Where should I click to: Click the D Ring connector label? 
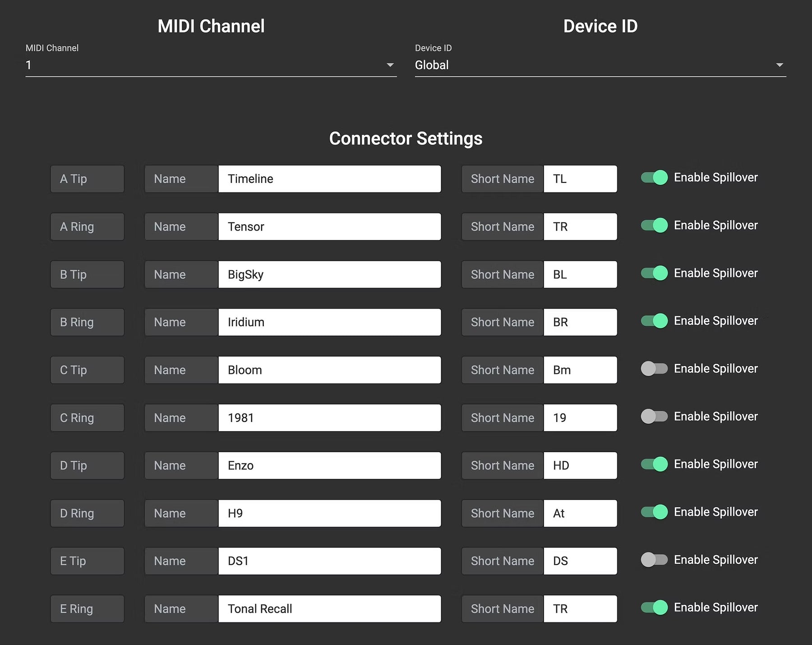click(x=87, y=513)
